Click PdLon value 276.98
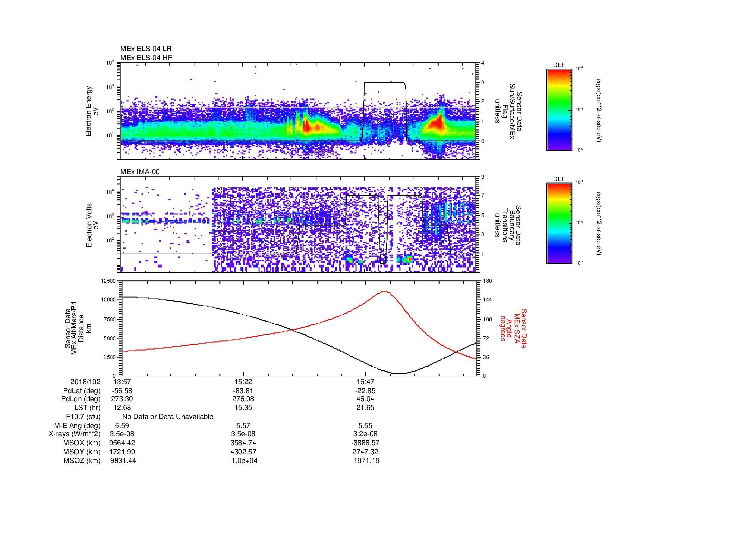The height and width of the screenshot is (534, 756). [243, 399]
